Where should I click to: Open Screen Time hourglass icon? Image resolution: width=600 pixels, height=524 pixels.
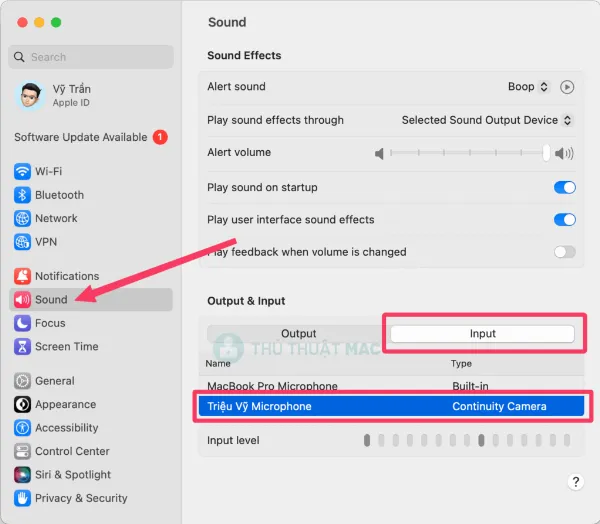pos(22,347)
